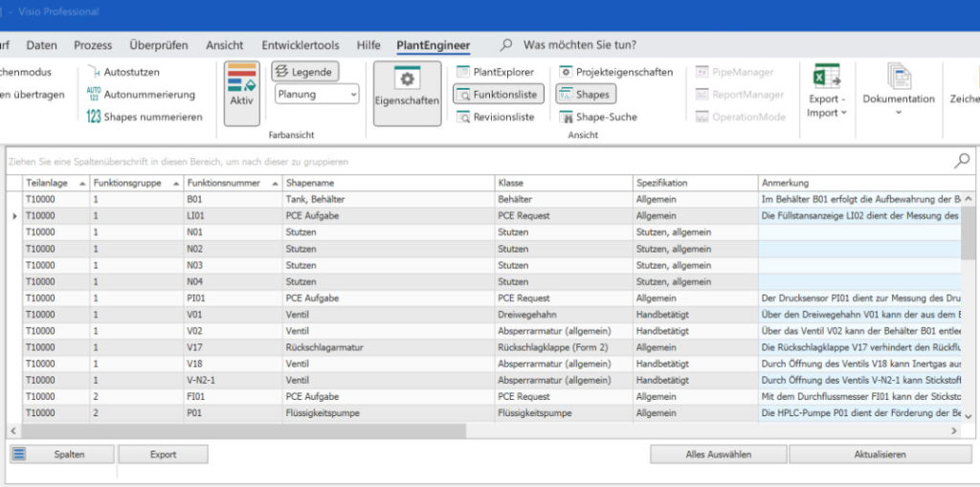Open the Revisionsliste
This screenshot has height=487, width=980.
[495, 117]
